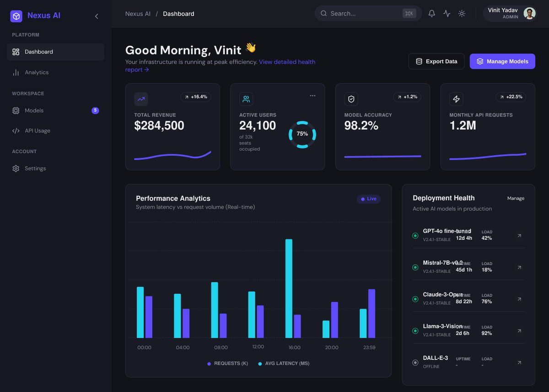Click GPT-4o fine-tuned green status dot
549x392 pixels.
[x=415, y=236]
